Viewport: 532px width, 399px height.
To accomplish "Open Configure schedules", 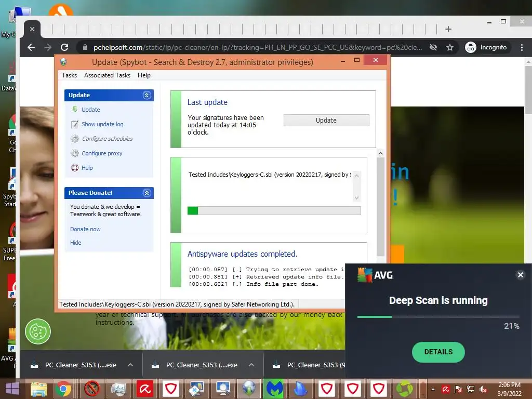I will pos(107,139).
